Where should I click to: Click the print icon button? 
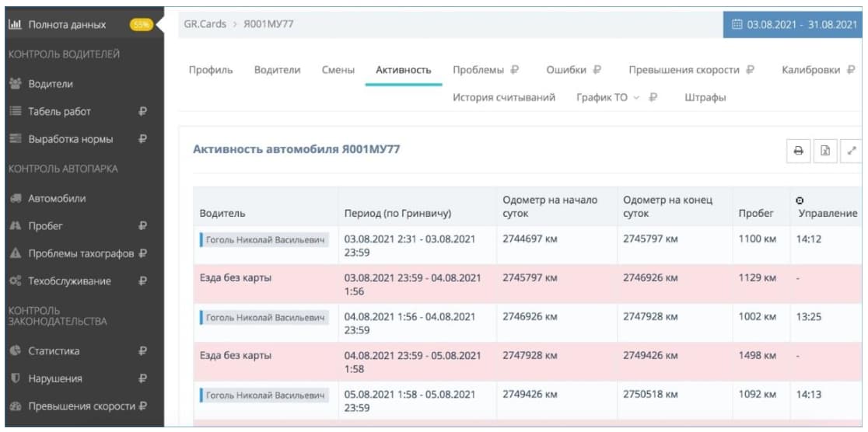(798, 151)
